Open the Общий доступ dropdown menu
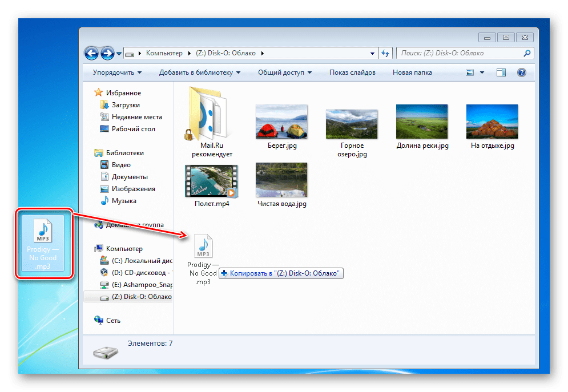 click(x=285, y=72)
